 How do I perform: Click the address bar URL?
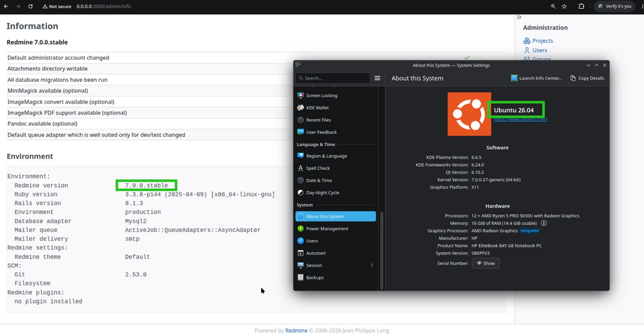coord(104,6)
